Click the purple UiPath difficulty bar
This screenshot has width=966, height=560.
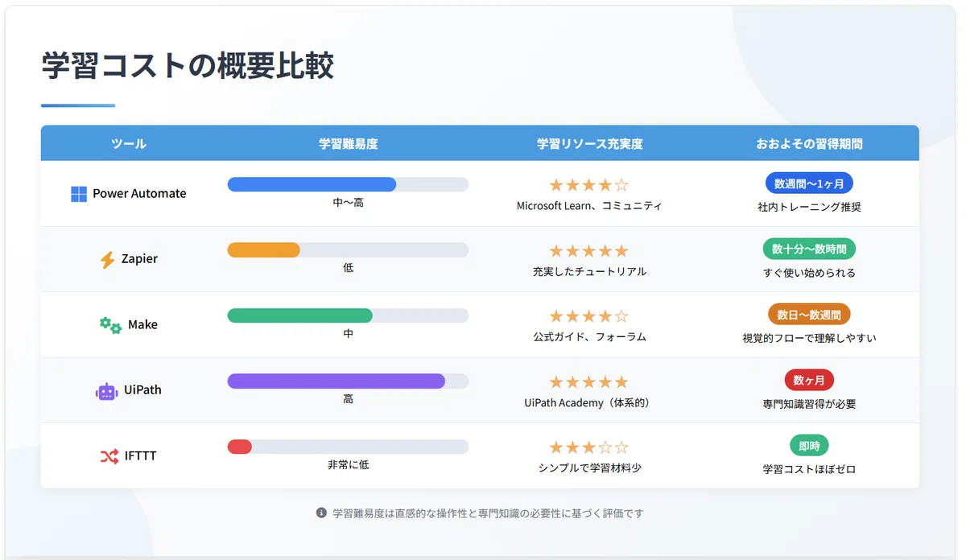click(336, 381)
